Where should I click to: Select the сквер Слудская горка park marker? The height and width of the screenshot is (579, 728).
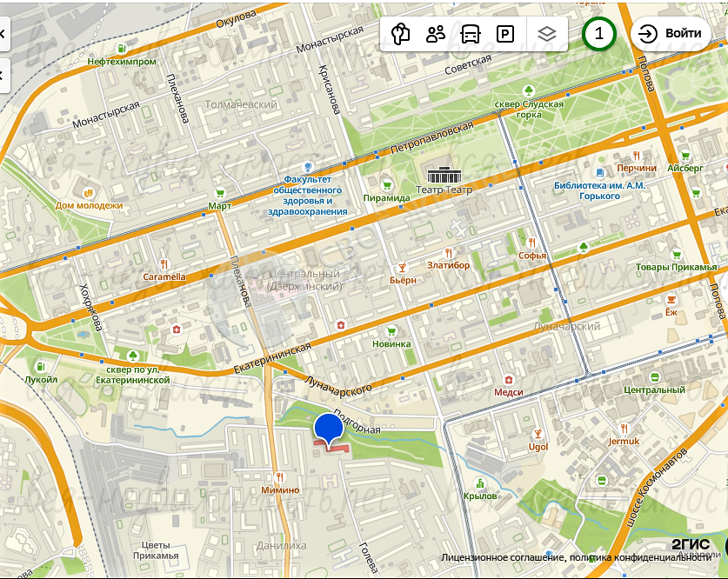[x=528, y=90]
